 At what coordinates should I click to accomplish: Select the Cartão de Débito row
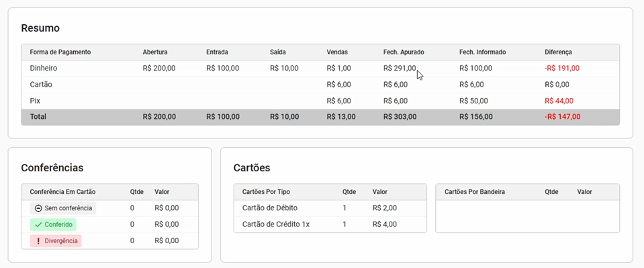(x=330, y=208)
